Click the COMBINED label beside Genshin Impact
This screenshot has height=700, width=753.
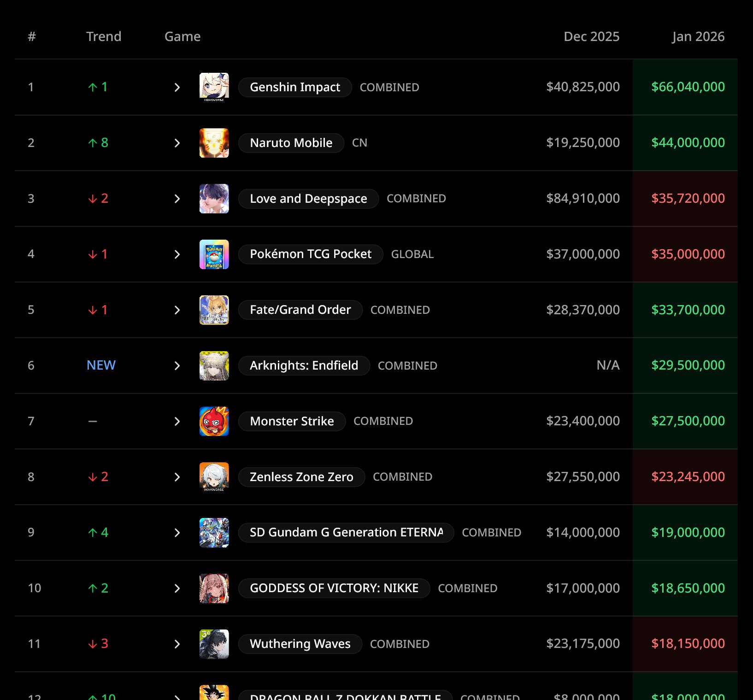click(x=389, y=88)
